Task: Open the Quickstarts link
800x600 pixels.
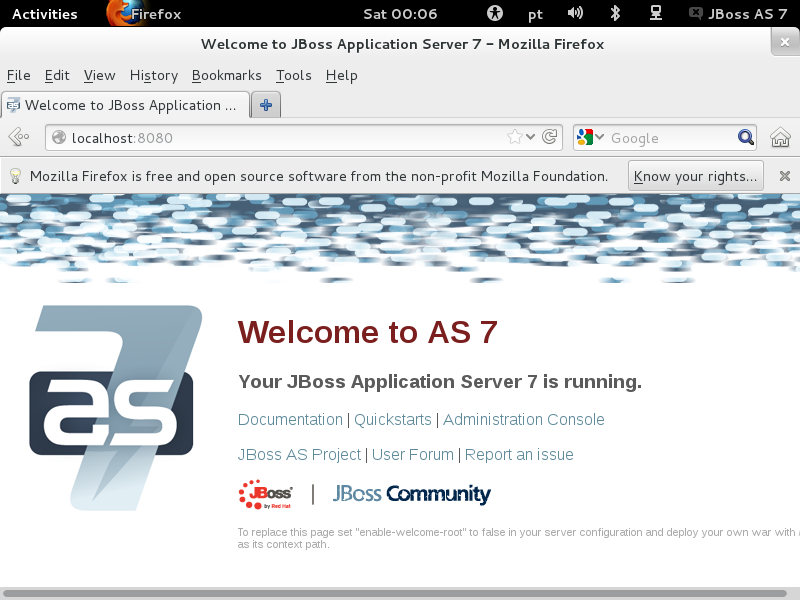Action: (393, 419)
